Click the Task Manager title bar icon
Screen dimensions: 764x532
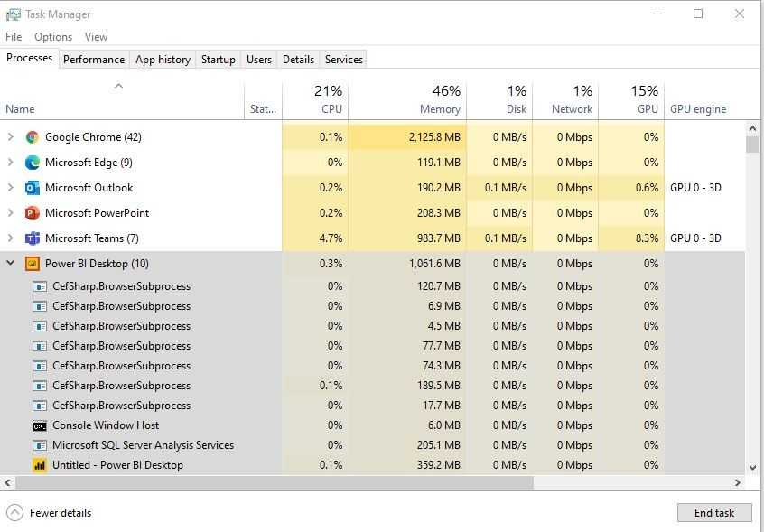[x=14, y=14]
